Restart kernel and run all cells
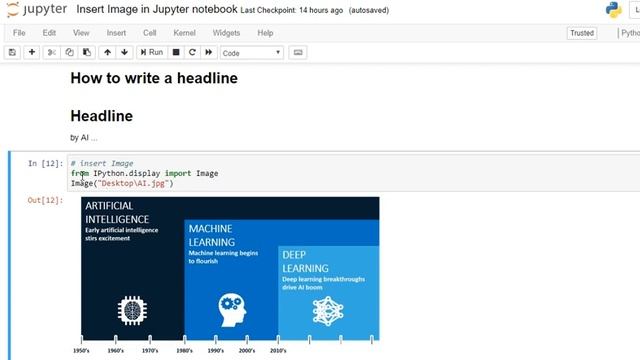This screenshot has width=640, height=360. (209, 52)
